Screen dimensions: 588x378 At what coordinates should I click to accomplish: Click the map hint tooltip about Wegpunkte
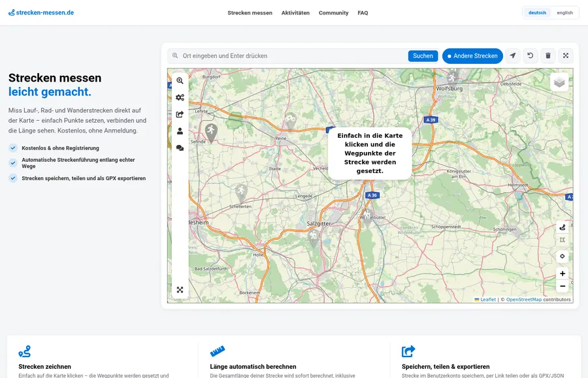point(370,153)
